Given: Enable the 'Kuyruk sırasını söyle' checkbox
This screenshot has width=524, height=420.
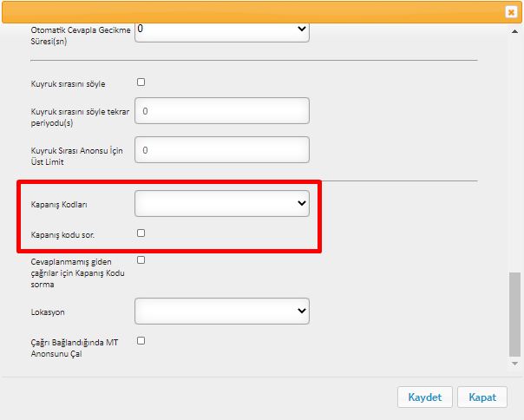Looking at the screenshot, I should click(141, 82).
